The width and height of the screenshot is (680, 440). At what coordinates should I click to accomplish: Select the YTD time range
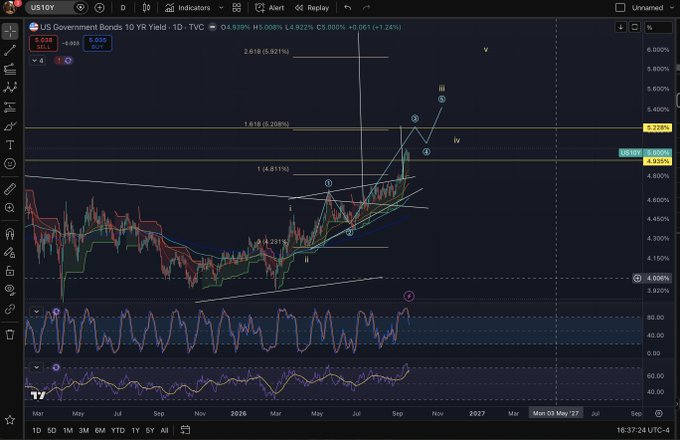118,430
